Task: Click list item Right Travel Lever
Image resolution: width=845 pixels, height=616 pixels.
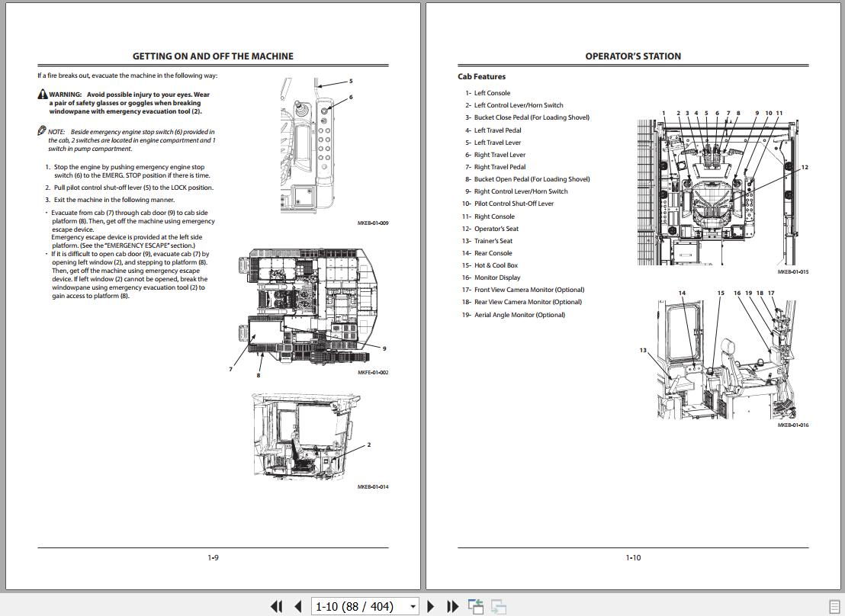Action: 495,155
